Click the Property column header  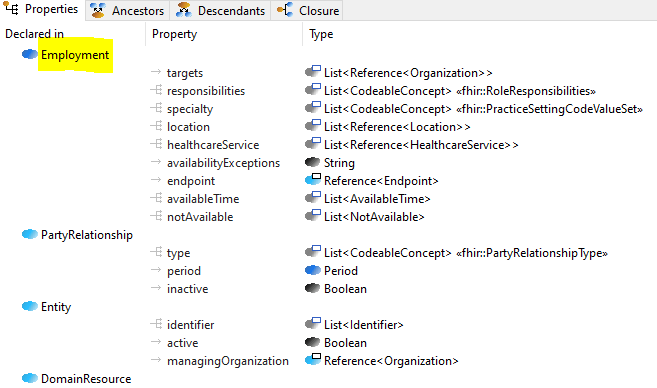pos(174,34)
